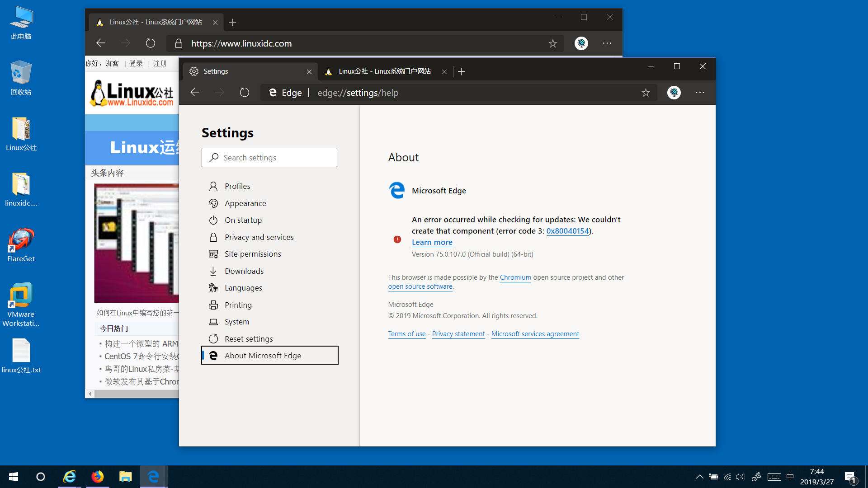Viewport: 868px width, 488px height.
Task: Click the 中 input method indicator
Action: (x=790, y=477)
